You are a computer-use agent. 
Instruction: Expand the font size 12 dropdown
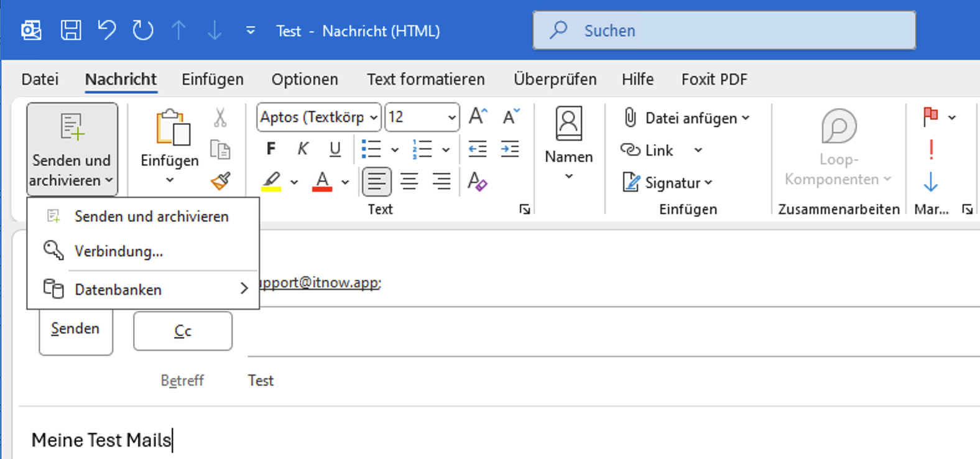pos(451,118)
